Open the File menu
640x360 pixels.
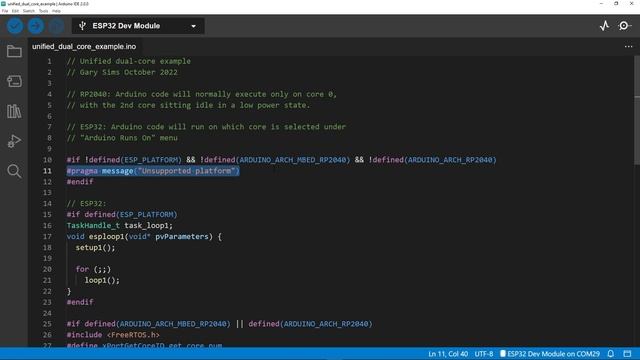[5, 11]
